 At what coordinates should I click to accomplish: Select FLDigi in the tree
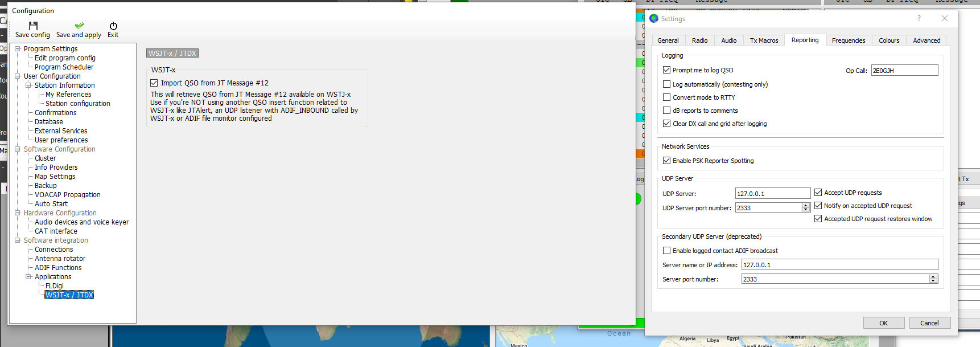(54, 286)
